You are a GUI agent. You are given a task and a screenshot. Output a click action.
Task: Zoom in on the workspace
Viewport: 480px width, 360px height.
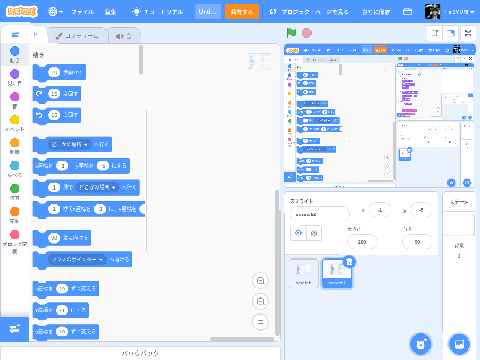(x=260, y=281)
